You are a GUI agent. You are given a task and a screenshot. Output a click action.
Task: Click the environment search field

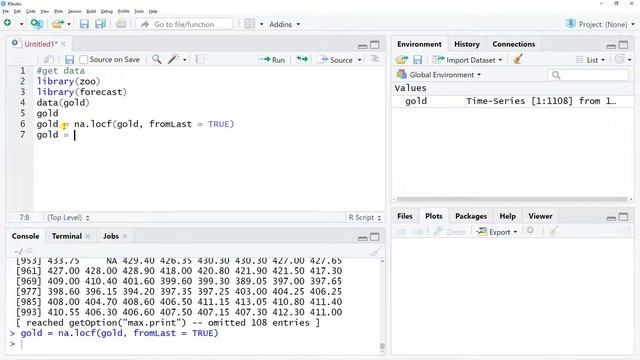[x=588, y=75]
